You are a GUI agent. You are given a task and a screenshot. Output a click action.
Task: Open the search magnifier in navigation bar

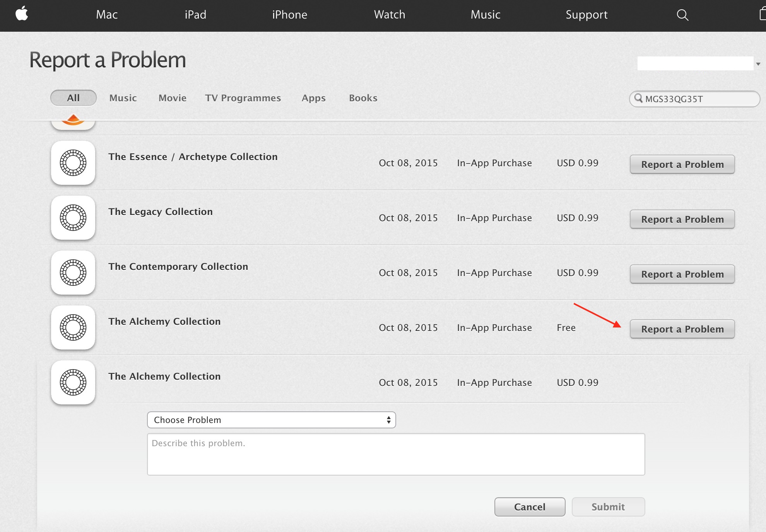coord(682,15)
